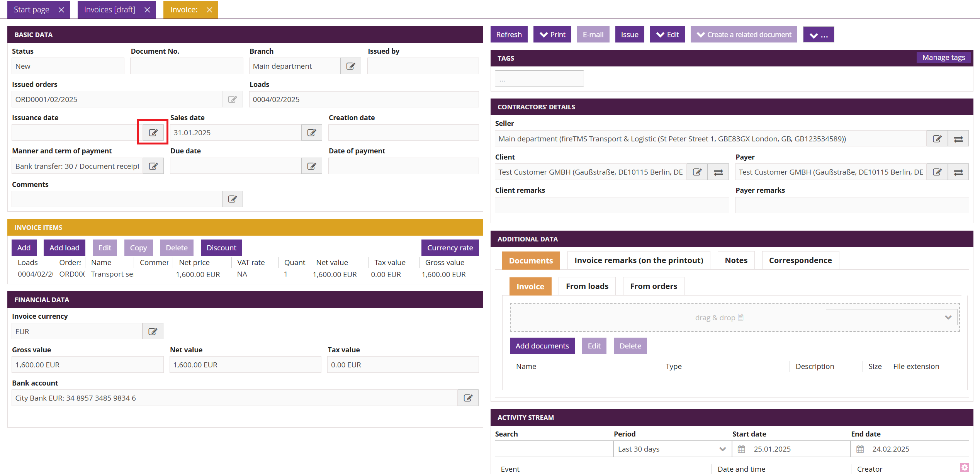Click activity stream column settings gear

pyautogui.click(x=965, y=467)
